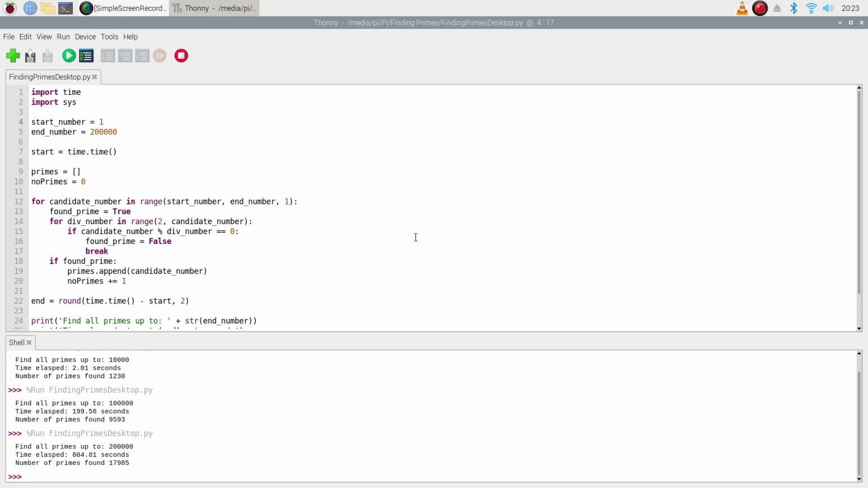Click the editor scrollbar down arrow
Screen dimensions: 868x488
[859, 328]
